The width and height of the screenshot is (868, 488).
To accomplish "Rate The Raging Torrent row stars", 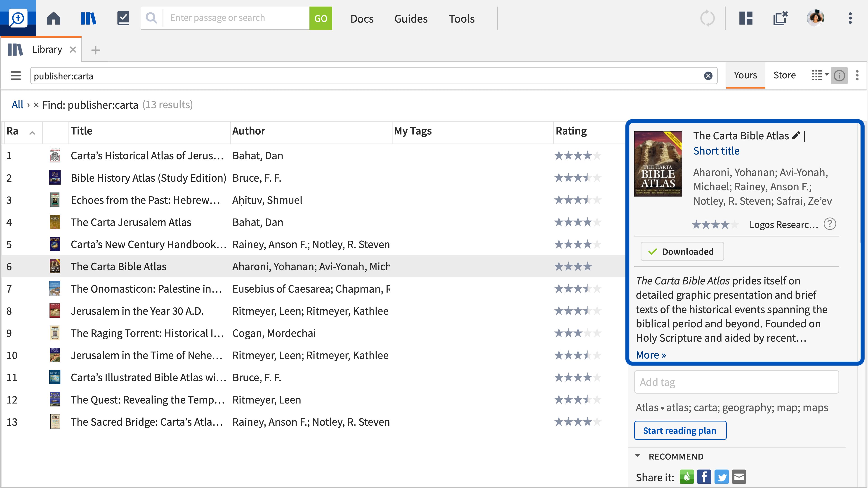I will [x=578, y=333].
